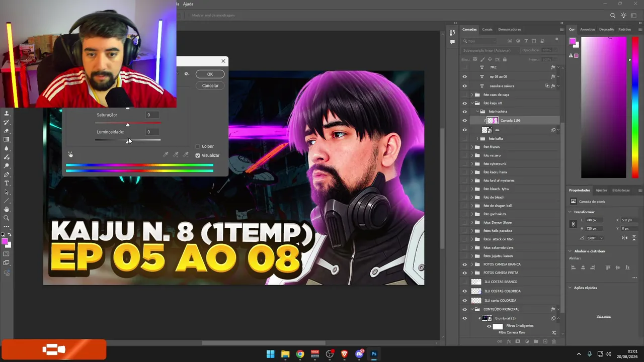Select the Pen tool
644x362 pixels.
[x=7, y=174]
